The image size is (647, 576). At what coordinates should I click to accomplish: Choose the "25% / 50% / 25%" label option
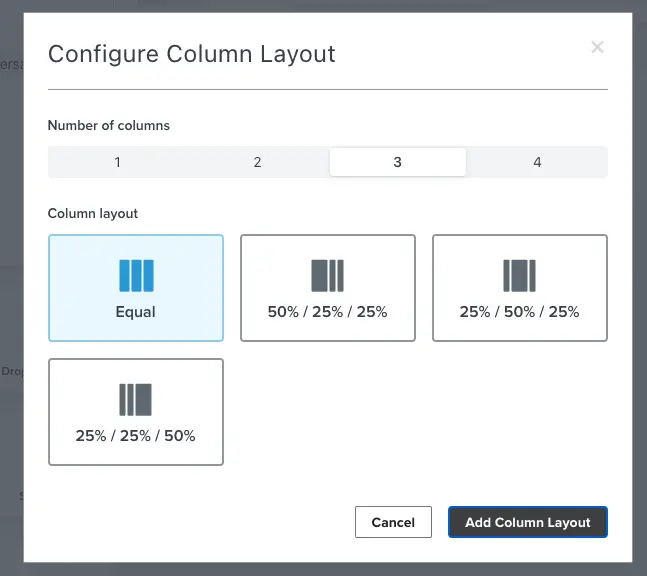click(519, 312)
